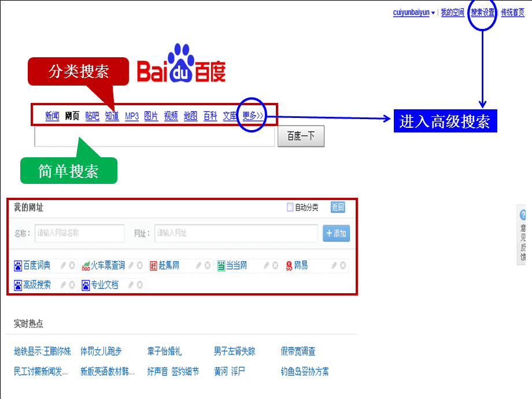Viewport: 532px width, 399px height.
Task: Click the hao123 icon beside 火车票查询
Action: (86, 265)
